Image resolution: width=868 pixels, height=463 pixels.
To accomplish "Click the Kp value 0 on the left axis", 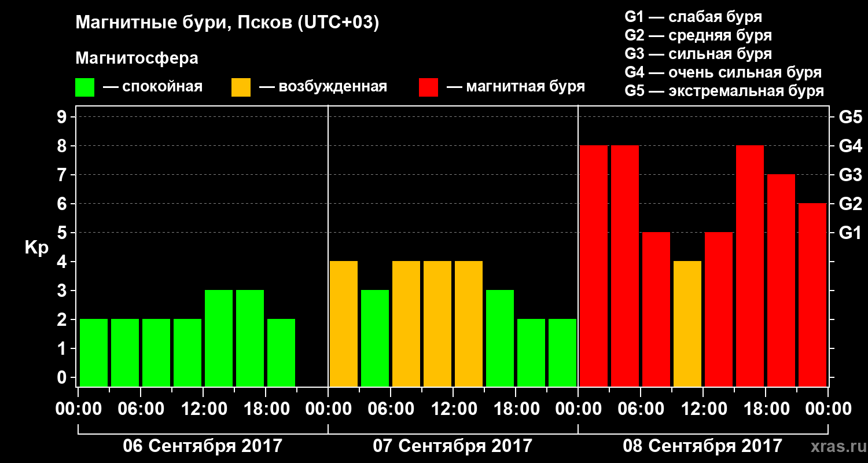I will [63, 377].
